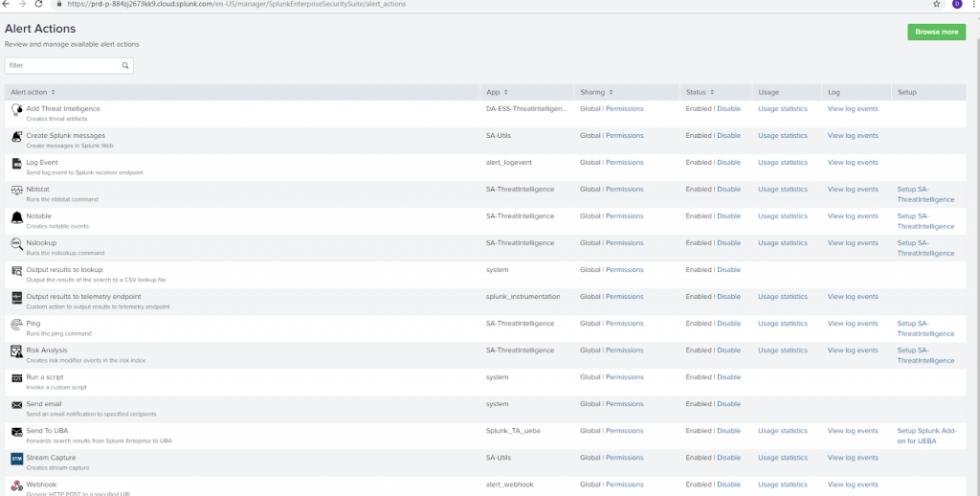Image resolution: width=980 pixels, height=496 pixels.
Task: Disable the Notable action
Action: 728,216
